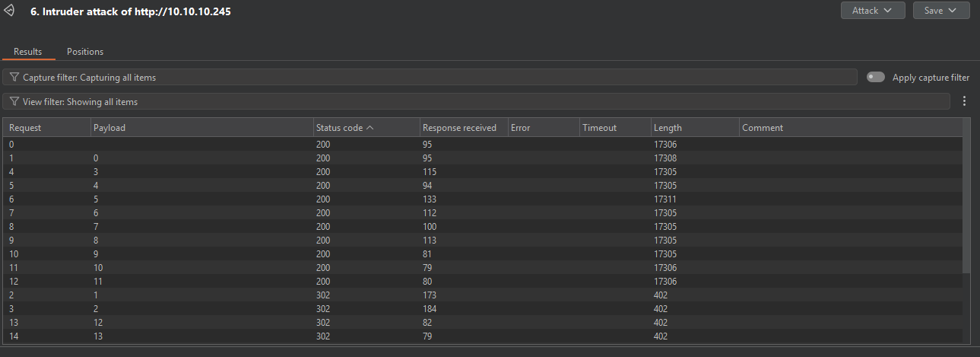This screenshot has height=357, width=980.
Task: Open the View filter settings bar
Action: [477, 101]
